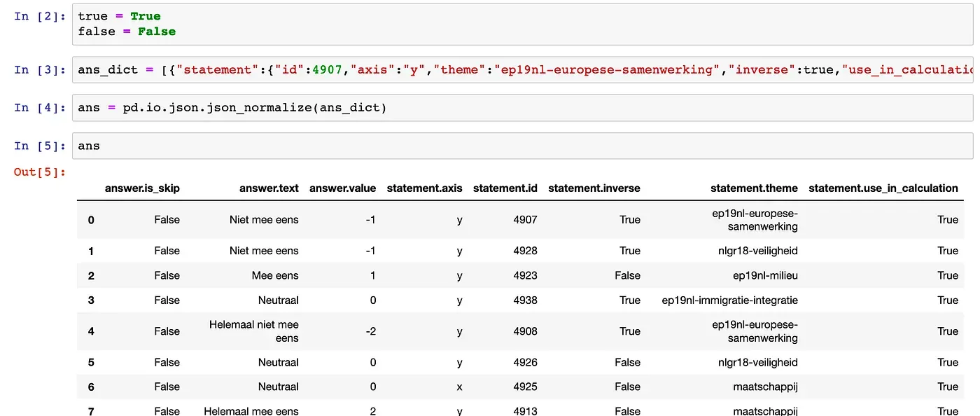Click the statement.inverse 'False' in row 2
This screenshot has width=980, height=416.
pyautogui.click(x=627, y=275)
